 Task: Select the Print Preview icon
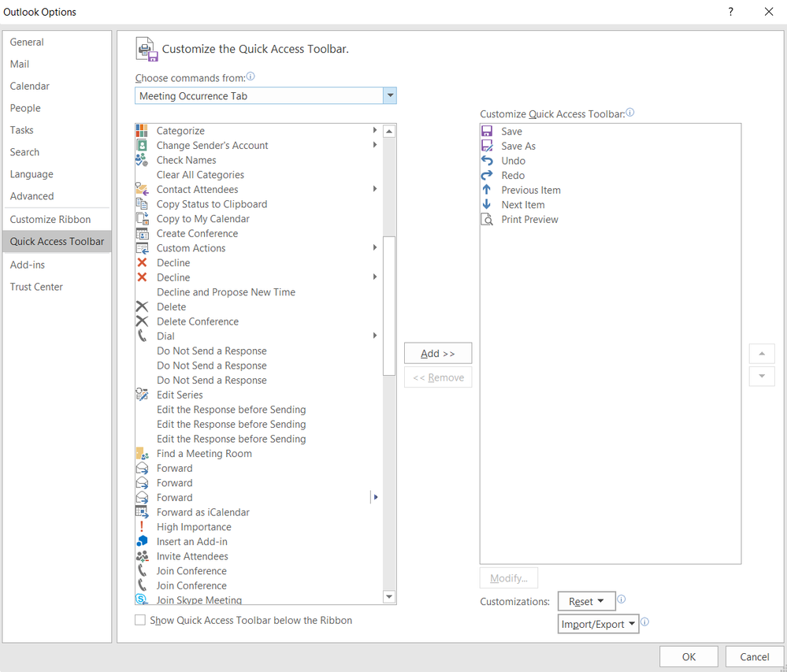coord(487,219)
